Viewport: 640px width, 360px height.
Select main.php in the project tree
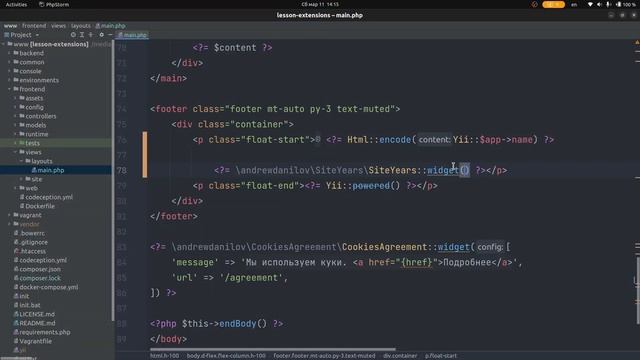[x=51, y=170]
